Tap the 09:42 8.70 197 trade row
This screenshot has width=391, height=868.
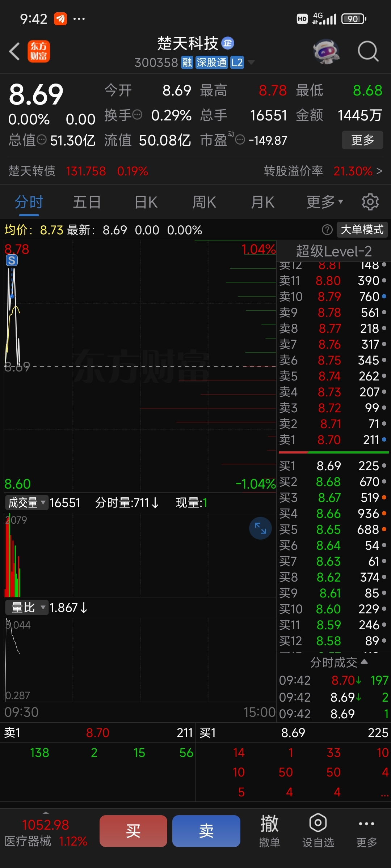pos(333,680)
